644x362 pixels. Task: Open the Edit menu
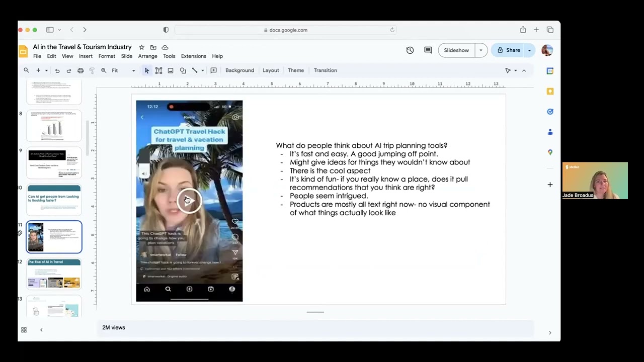[x=51, y=56]
